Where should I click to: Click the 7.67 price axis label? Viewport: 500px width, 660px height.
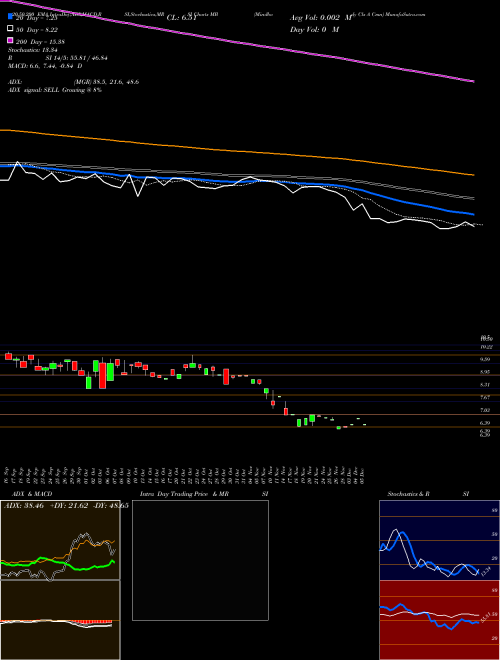click(x=485, y=397)
